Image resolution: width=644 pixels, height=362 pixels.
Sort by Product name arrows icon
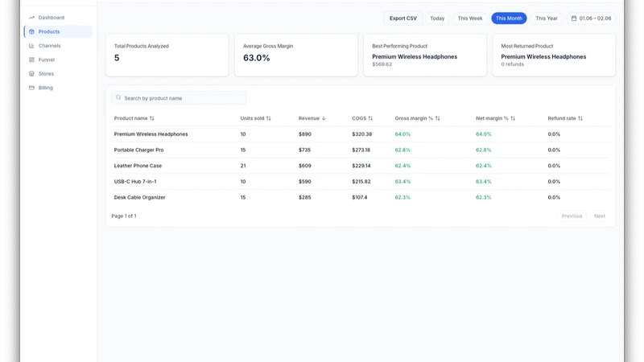tap(152, 118)
